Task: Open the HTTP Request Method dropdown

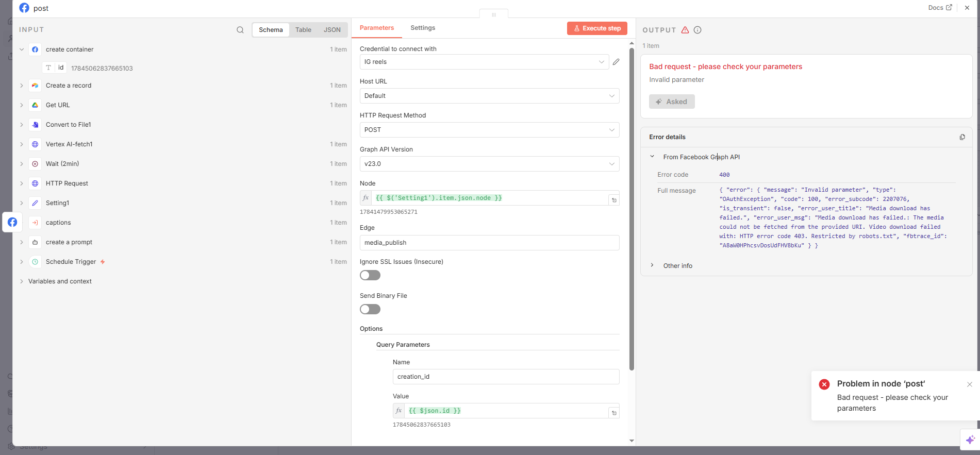Action: [490, 130]
